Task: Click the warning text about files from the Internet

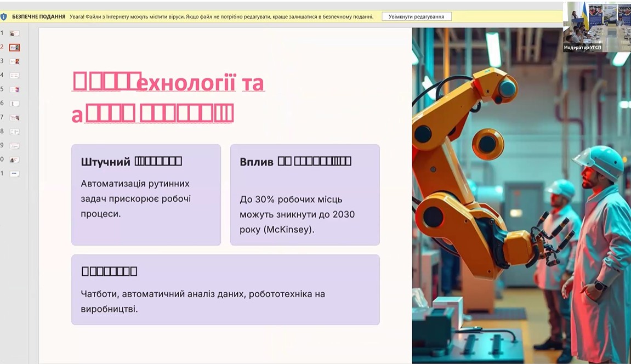Action: (x=221, y=17)
